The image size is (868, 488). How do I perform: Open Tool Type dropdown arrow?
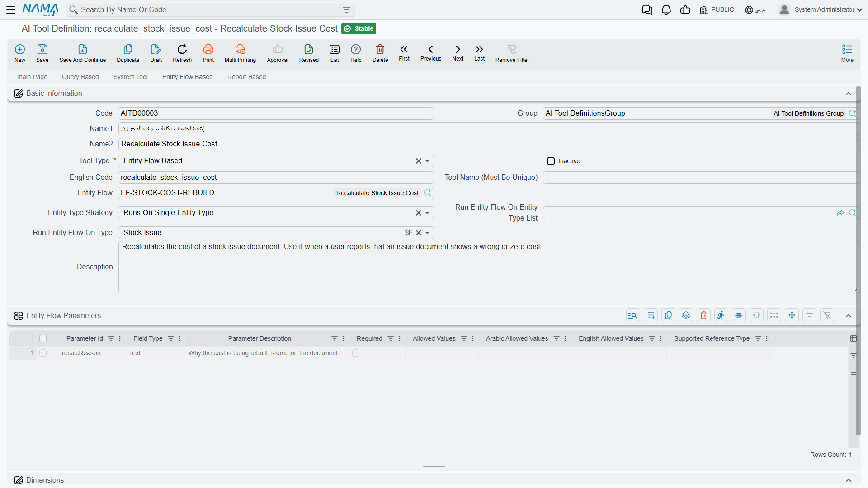(427, 161)
